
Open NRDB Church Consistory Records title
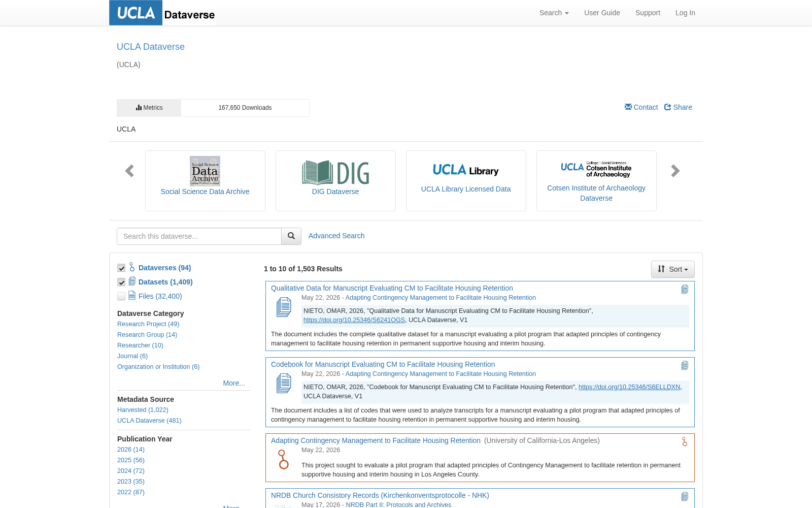[380, 495]
